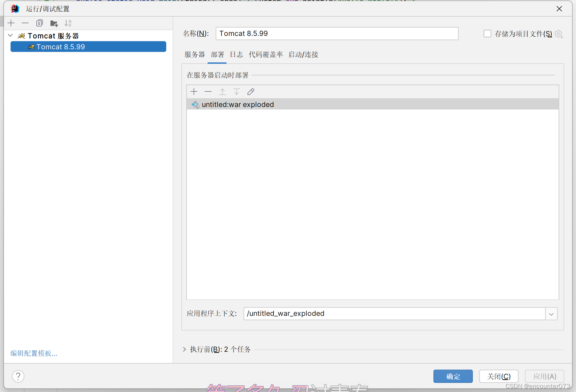Move deployment artifact down
This screenshot has width=576, height=392.
(x=236, y=92)
